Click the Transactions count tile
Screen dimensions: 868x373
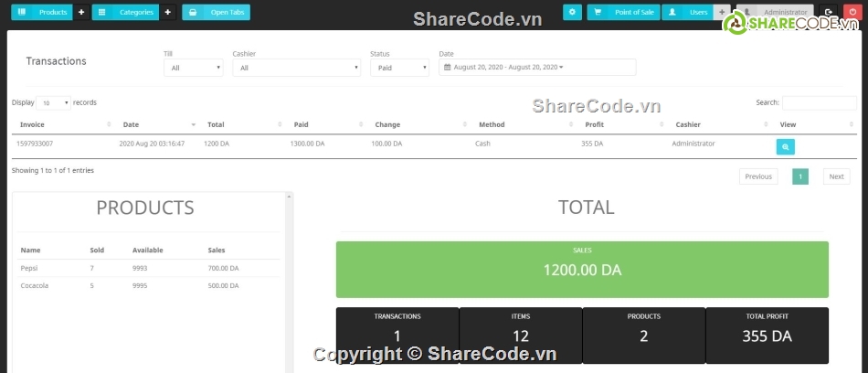397,336
